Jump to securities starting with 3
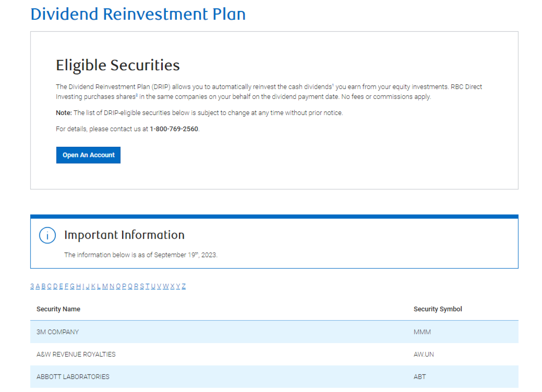 click(32, 286)
